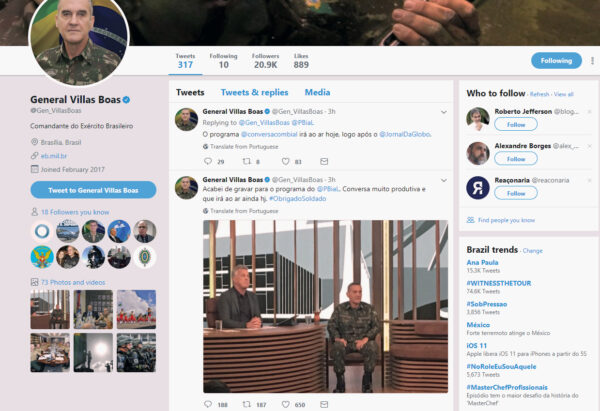Retweet the #ObrigadoSoldado tweet
Viewport: 600px width, 411px height.
(247, 404)
